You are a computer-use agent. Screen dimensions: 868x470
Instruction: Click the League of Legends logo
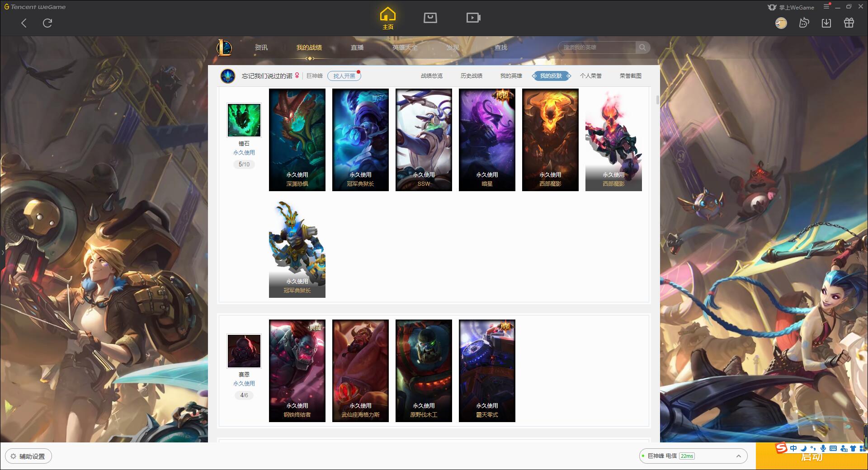[x=224, y=47]
